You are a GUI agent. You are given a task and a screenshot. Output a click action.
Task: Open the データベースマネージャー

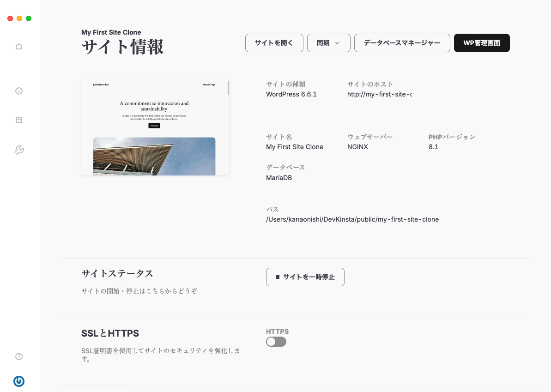402,43
